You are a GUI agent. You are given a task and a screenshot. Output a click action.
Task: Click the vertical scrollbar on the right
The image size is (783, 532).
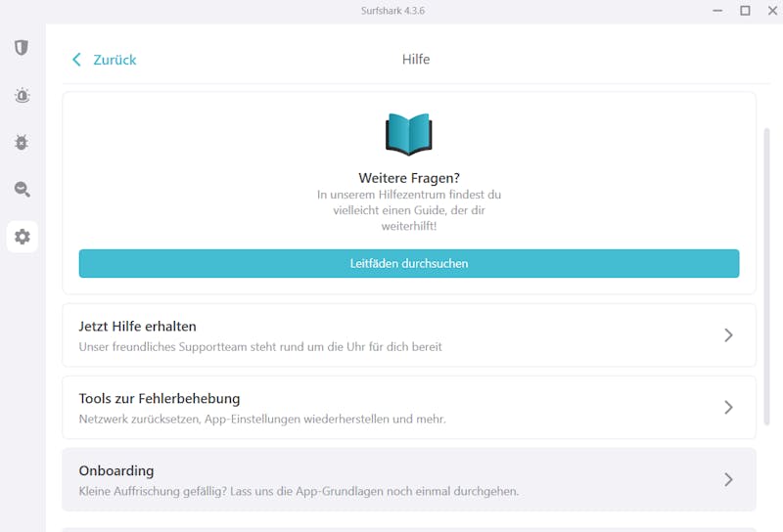767,277
